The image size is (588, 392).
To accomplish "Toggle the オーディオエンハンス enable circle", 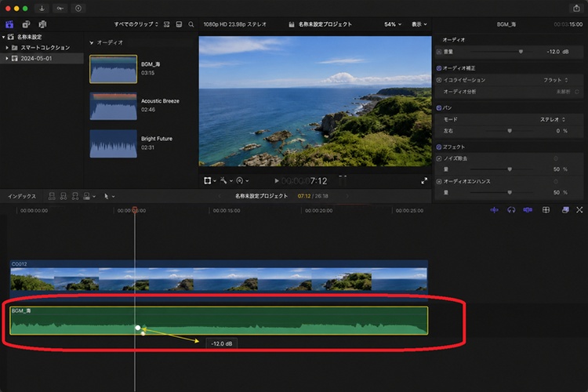I will click(439, 182).
